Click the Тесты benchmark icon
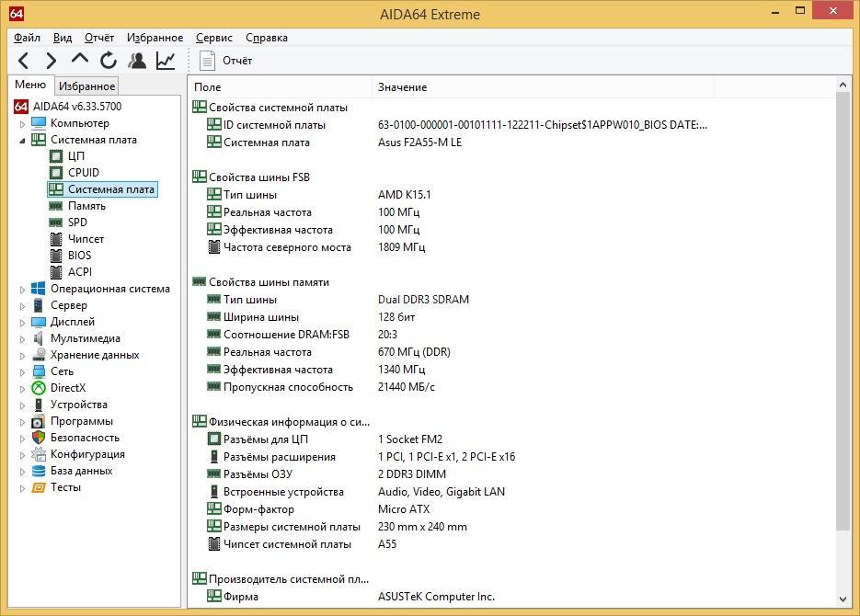The height and width of the screenshot is (616, 860). (39, 487)
